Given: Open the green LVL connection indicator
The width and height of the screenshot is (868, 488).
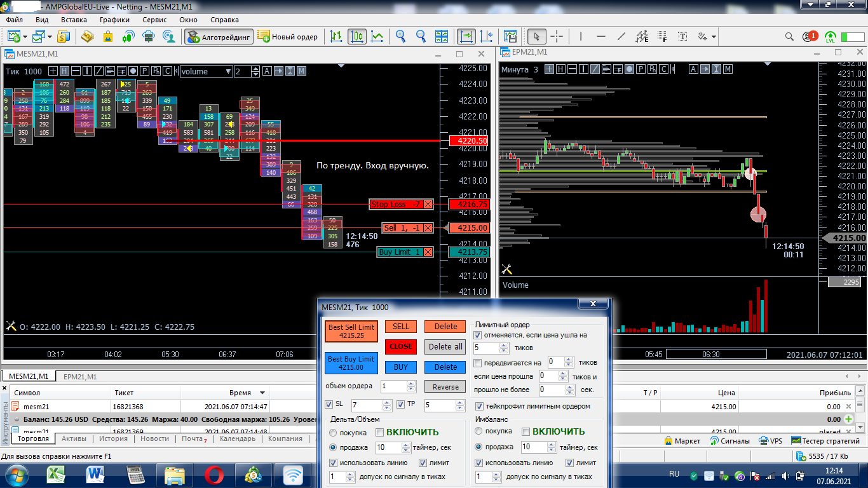Looking at the screenshot, I should [831, 37].
